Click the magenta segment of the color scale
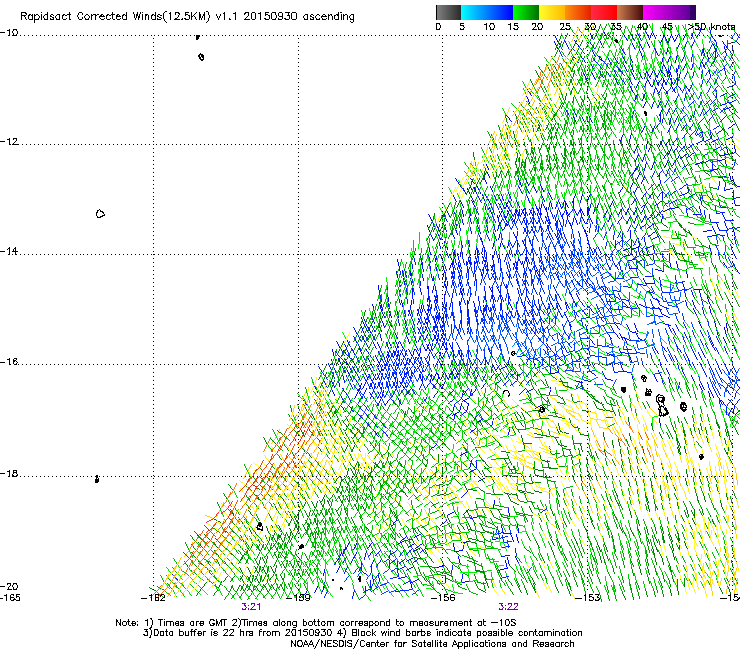Image resolution: width=740 pixels, height=650 pixels. pyautogui.click(x=656, y=12)
